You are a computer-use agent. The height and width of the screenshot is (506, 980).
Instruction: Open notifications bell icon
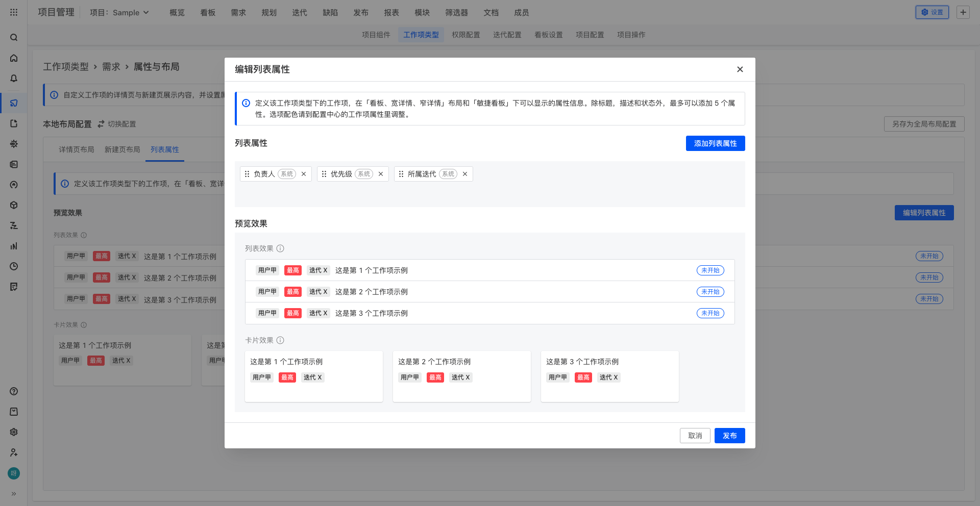14,79
